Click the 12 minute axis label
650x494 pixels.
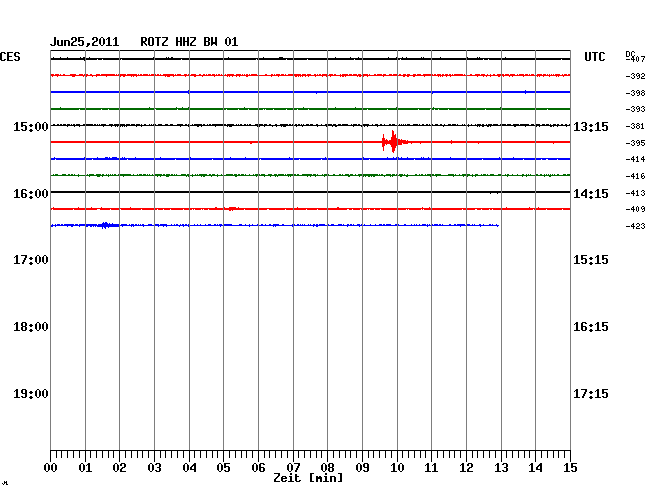click(x=466, y=468)
